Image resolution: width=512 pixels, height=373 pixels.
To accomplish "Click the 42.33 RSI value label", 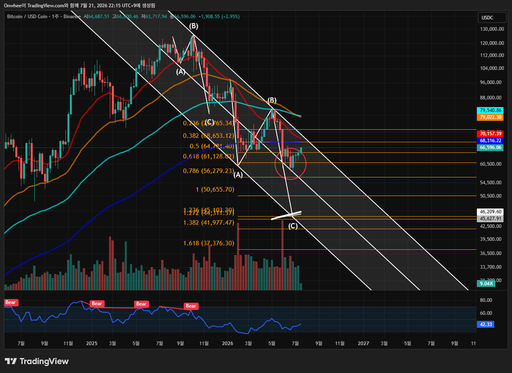I will 485,324.
